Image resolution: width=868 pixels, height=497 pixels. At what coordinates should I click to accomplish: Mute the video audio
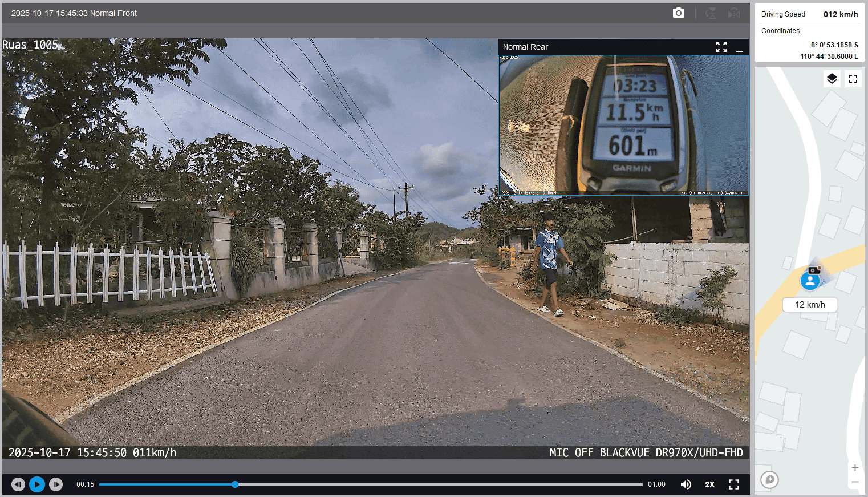pyautogui.click(x=686, y=484)
